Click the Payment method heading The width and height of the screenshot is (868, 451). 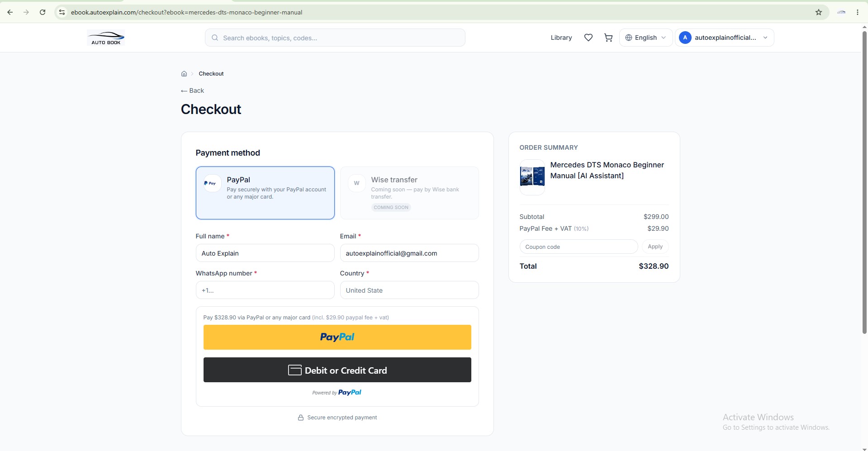click(228, 153)
